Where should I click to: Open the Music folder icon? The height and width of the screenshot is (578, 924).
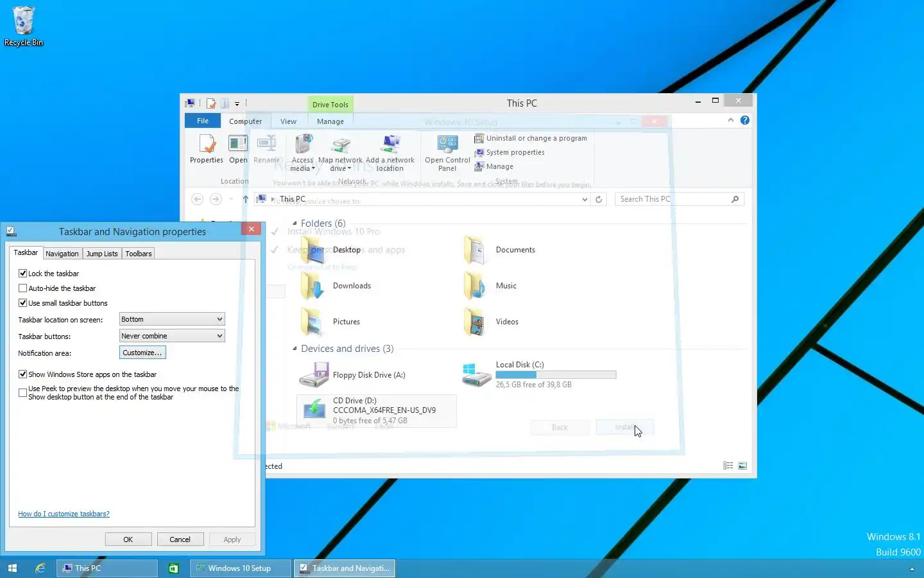(x=476, y=286)
